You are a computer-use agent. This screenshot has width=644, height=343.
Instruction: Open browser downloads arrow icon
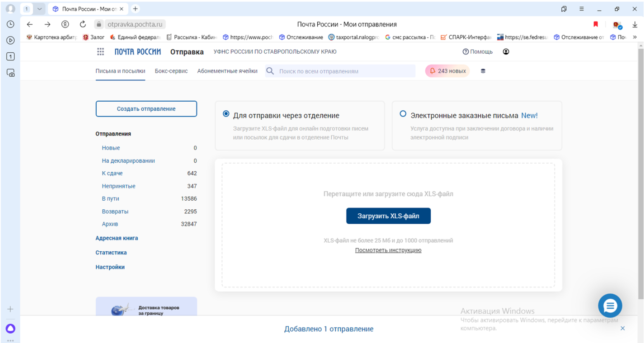point(635,24)
